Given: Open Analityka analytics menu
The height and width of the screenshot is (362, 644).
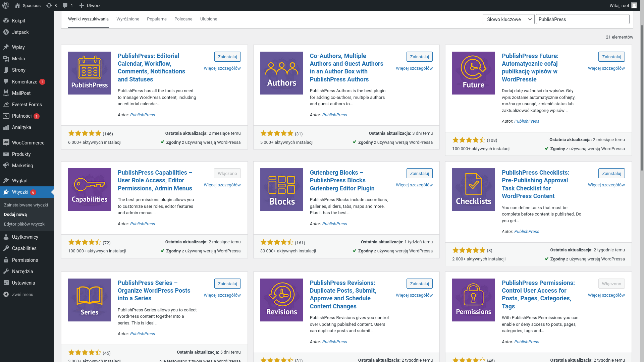Looking at the screenshot, I should 27,127.
